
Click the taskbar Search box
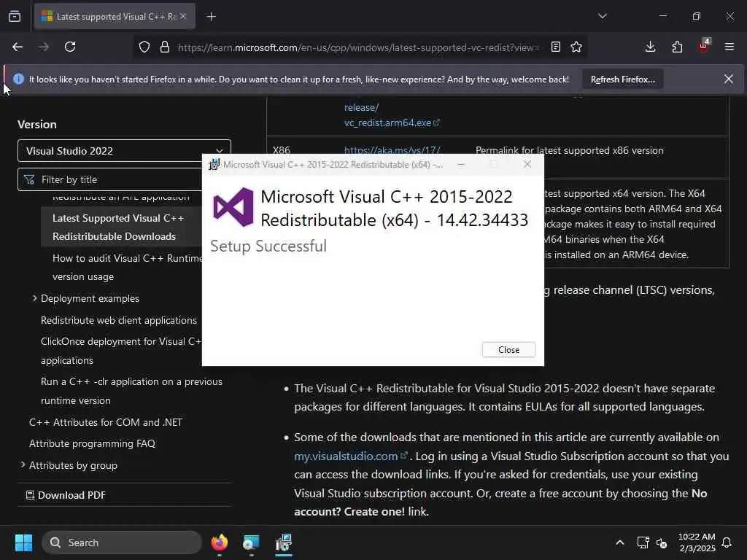point(122,542)
